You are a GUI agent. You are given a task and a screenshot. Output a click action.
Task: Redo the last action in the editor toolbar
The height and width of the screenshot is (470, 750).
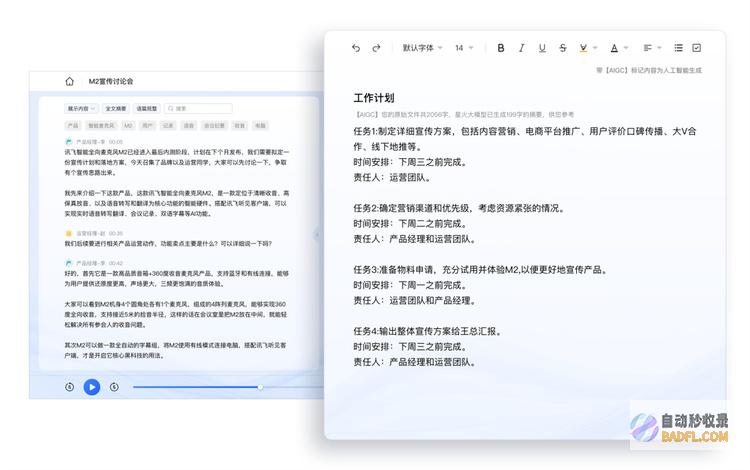376,48
